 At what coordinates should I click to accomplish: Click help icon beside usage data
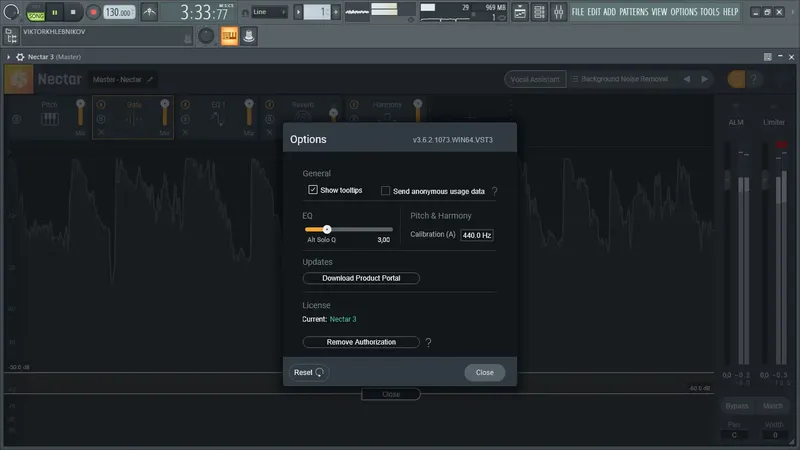coord(494,191)
